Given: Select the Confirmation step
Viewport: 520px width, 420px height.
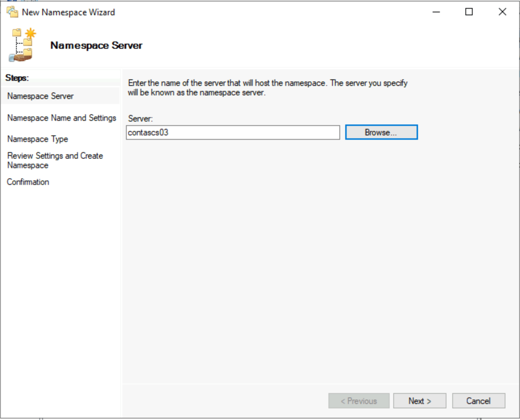Looking at the screenshot, I should pos(28,182).
